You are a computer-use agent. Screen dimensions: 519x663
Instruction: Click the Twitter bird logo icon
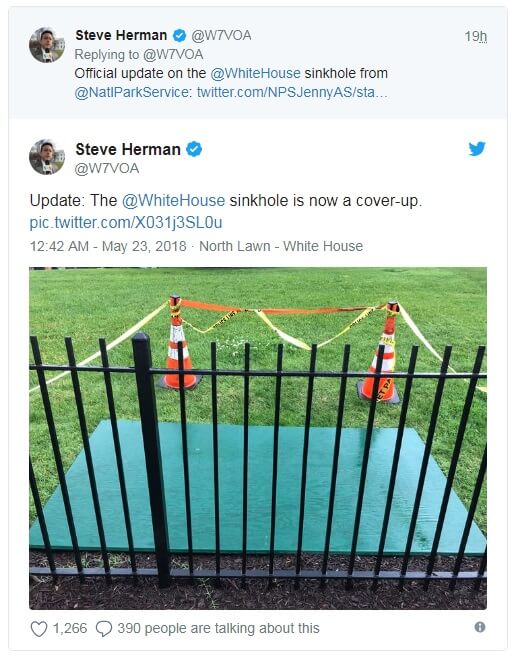click(x=477, y=149)
